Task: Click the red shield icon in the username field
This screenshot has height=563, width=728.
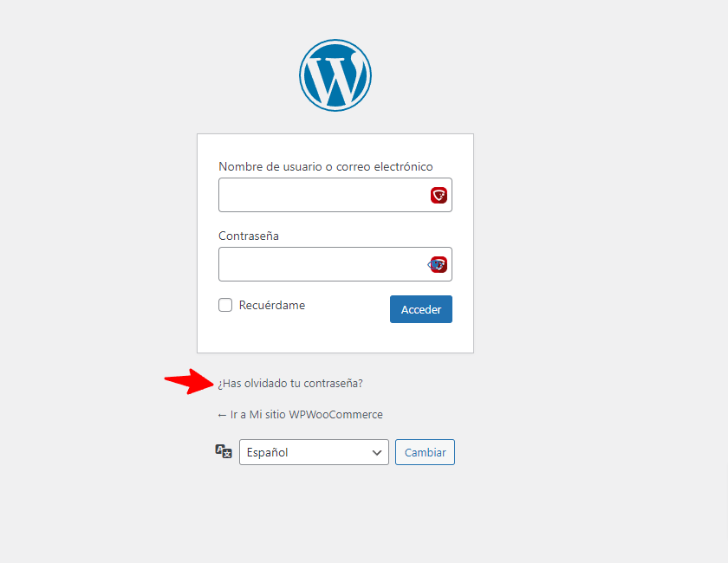Action: click(x=439, y=196)
